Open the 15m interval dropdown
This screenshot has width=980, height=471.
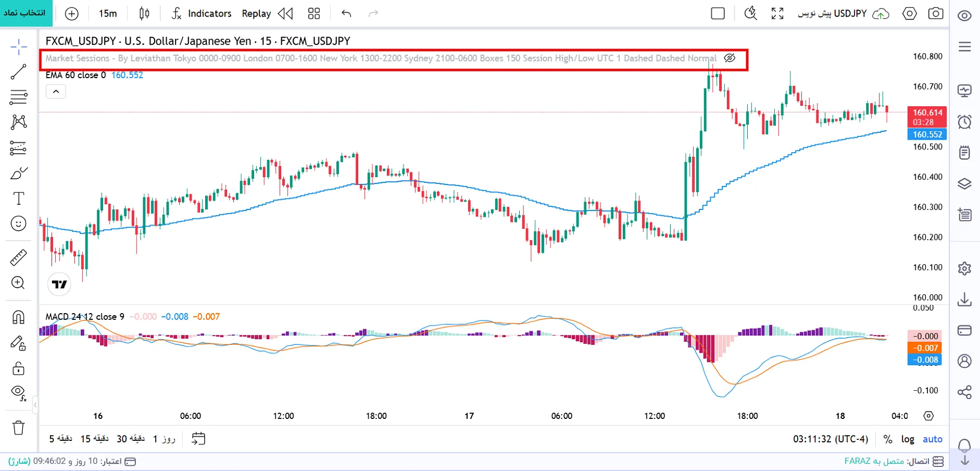(108, 14)
